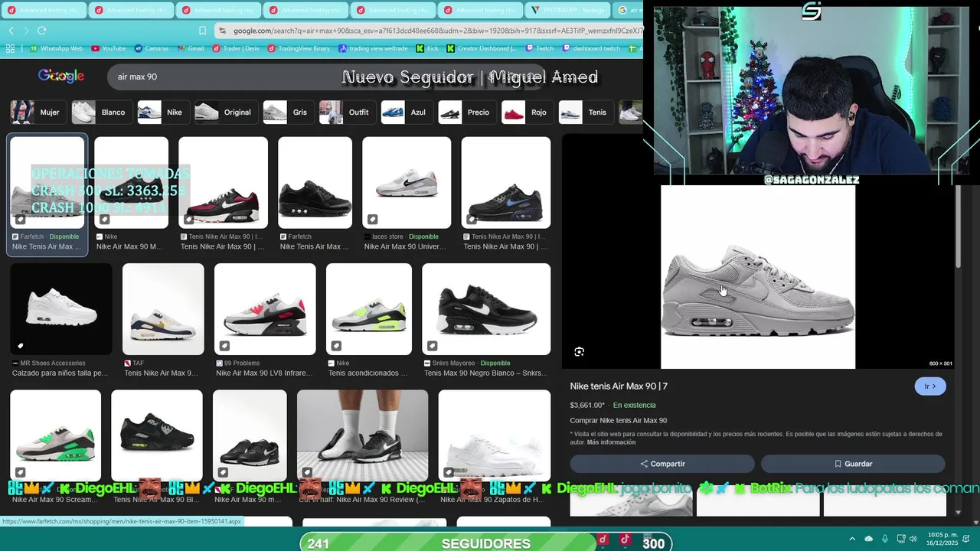This screenshot has width=980, height=551.
Task: Open the WhatsApp Web bookmark
Action: click(56, 48)
